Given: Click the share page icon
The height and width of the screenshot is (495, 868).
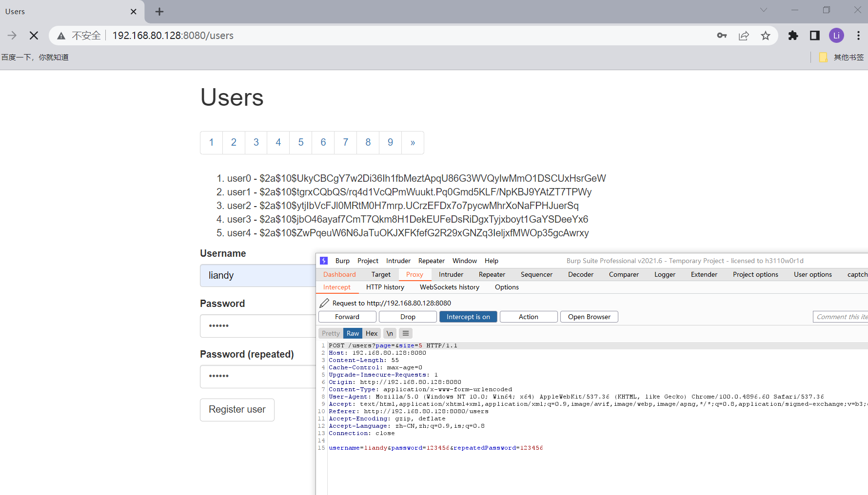Looking at the screenshot, I should (x=744, y=35).
